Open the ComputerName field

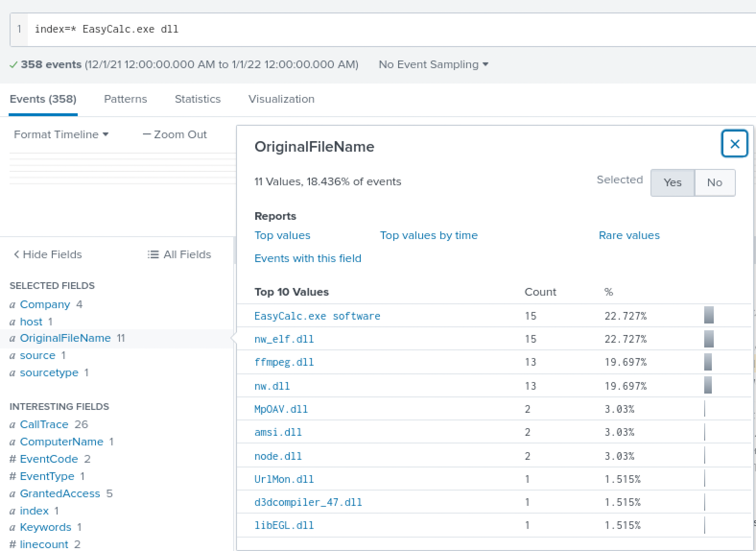pyautogui.click(x=61, y=442)
